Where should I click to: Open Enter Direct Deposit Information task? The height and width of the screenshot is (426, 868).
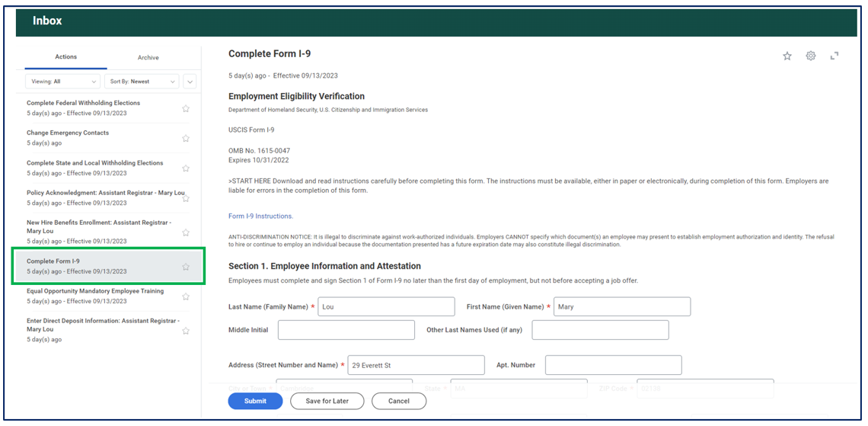[108, 330]
